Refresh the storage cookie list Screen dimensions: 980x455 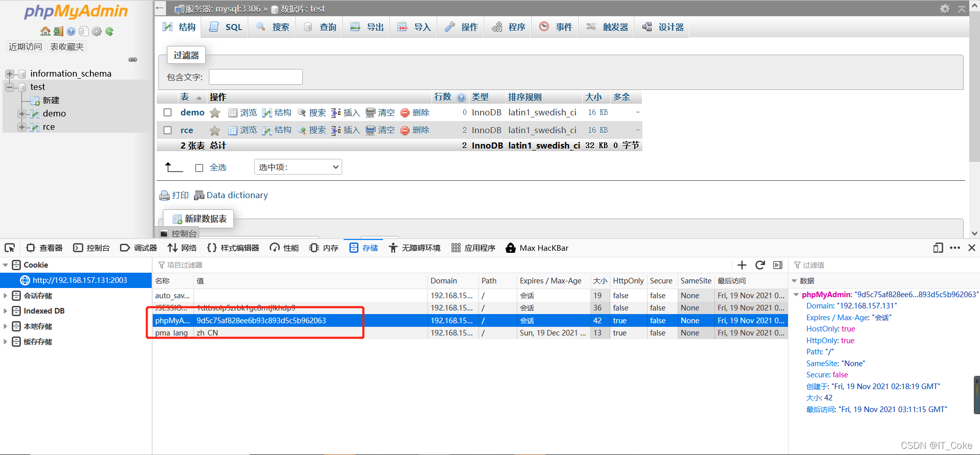click(x=760, y=265)
